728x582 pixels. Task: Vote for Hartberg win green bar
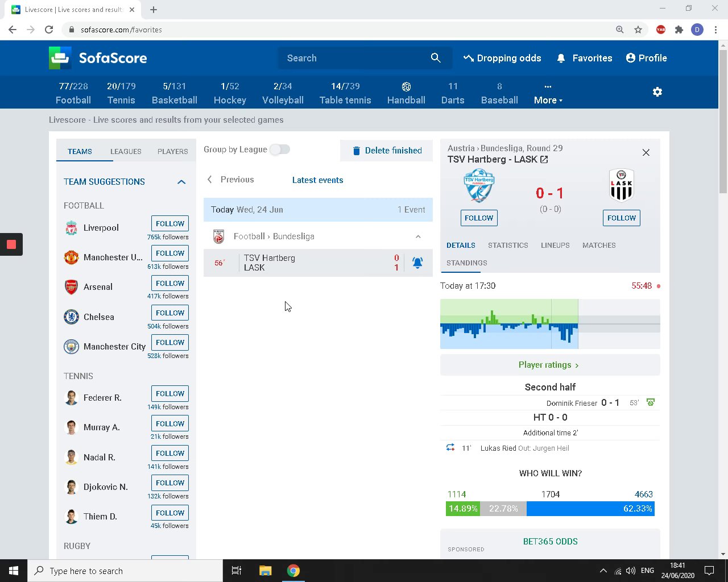pyautogui.click(x=463, y=509)
